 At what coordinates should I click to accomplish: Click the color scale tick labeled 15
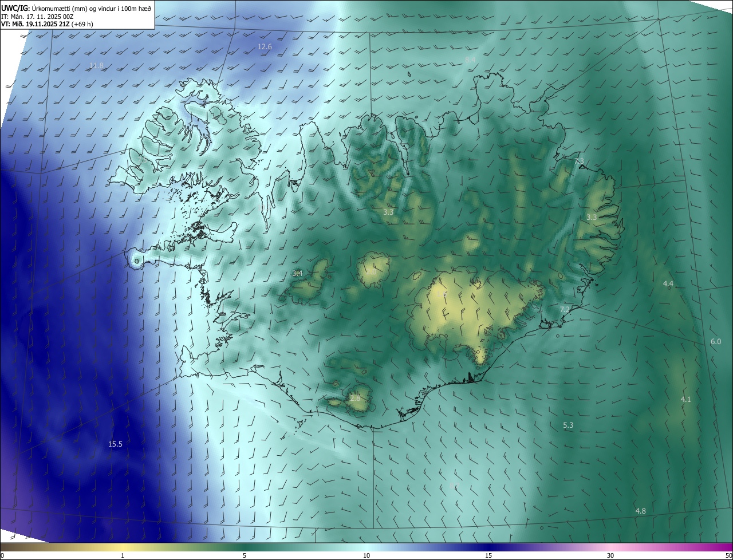tap(488, 555)
